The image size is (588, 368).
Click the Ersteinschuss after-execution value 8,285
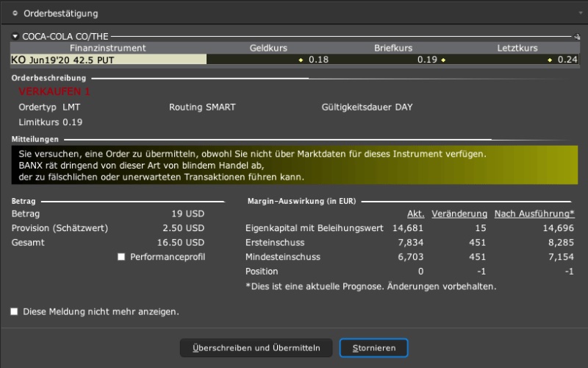tap(561, 243)
